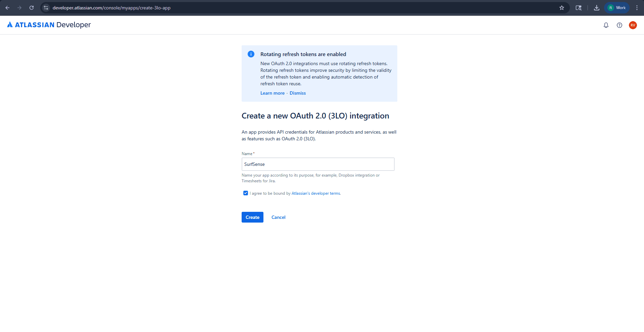Dismiss the rotating refresh tokens banner
This screenshot has width=644, height=332.
tap(297, 93)
